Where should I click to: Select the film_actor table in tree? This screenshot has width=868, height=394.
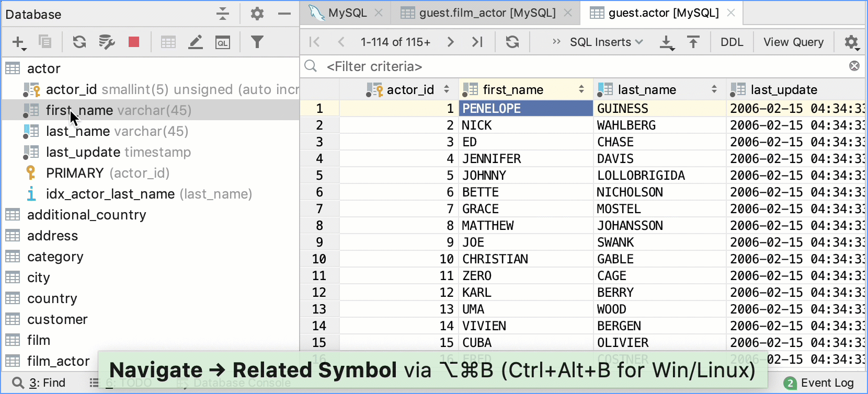pyautogui.click(x=58, y=361)
